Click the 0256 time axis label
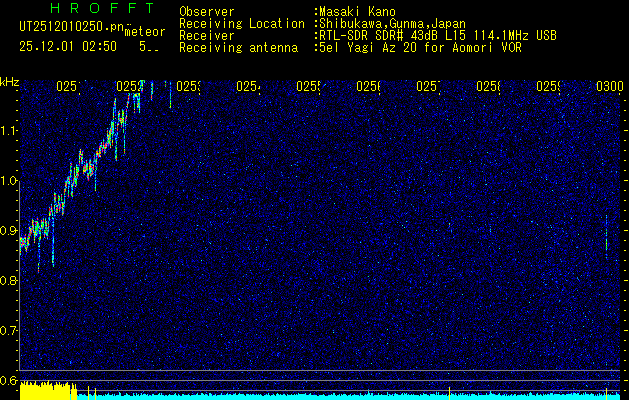Screen dimensions: 629x400 368,86
